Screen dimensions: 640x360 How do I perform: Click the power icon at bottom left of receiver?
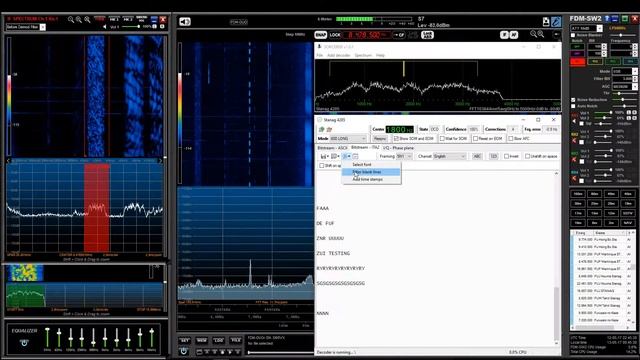pos(184,351)
